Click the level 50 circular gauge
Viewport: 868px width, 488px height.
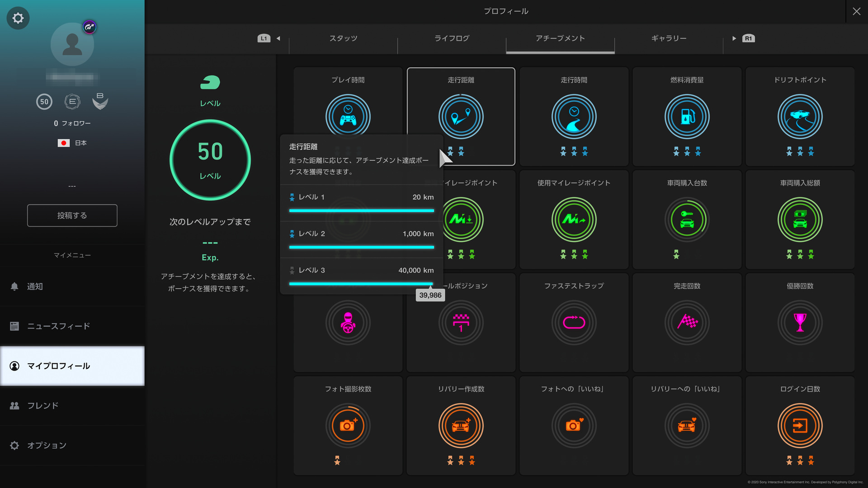coord(210,160)
